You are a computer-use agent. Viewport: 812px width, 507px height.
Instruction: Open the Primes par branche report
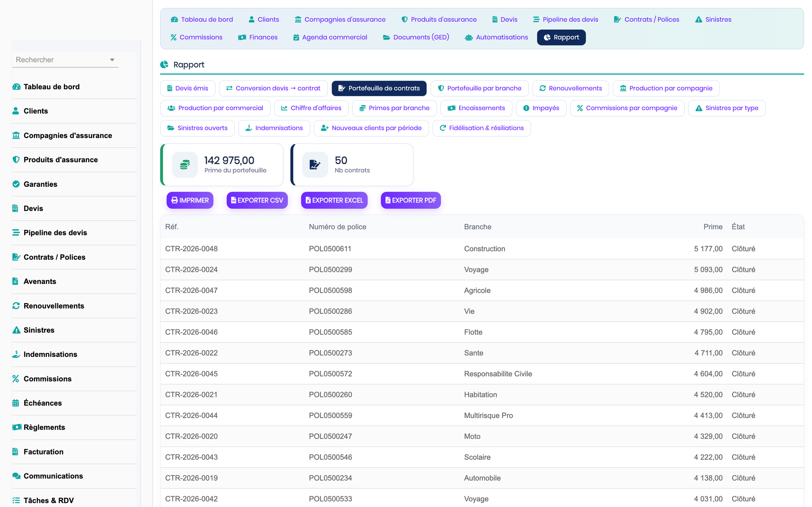point(394,108)
